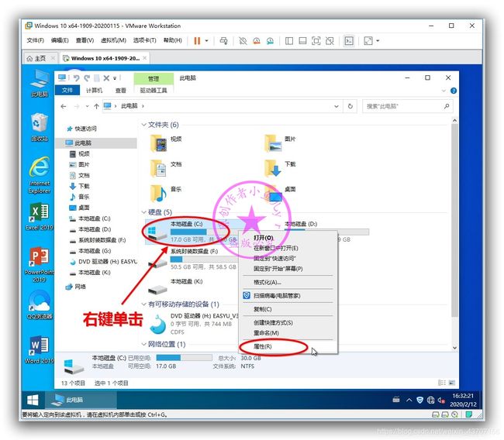Screen dimensions: 504x440
Task: Select the 本地磁盘 (K:) drive icon
Action: pyautogui.click(x=157, y=290)
